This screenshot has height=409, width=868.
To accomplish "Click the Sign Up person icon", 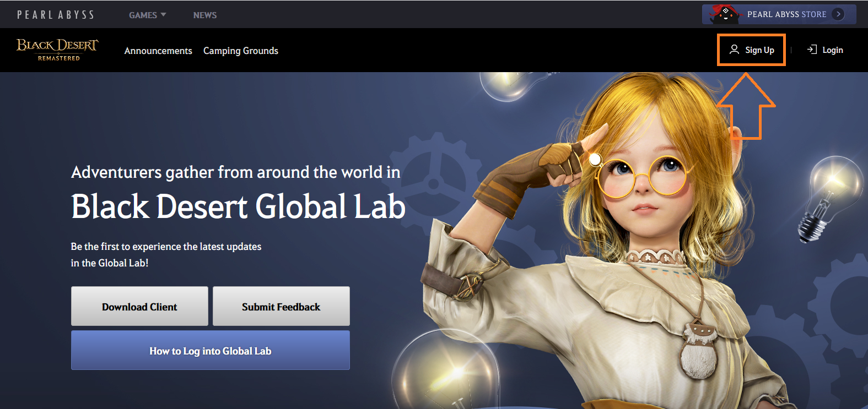I will 734,50.
